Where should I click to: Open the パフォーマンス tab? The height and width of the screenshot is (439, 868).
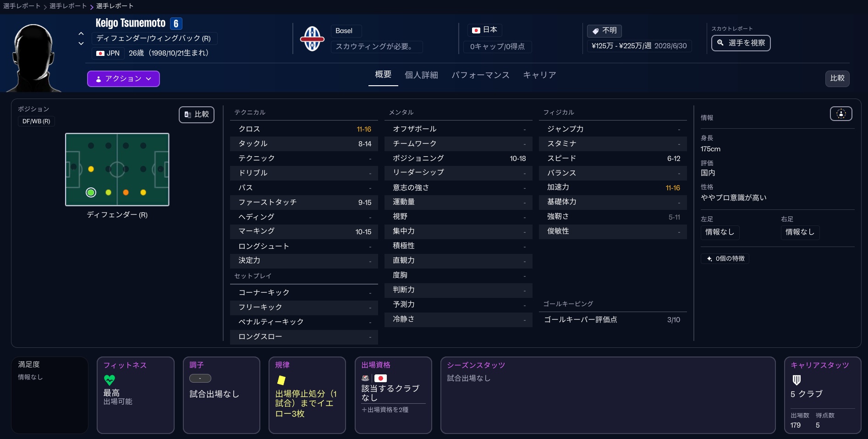tap(480, 75)
